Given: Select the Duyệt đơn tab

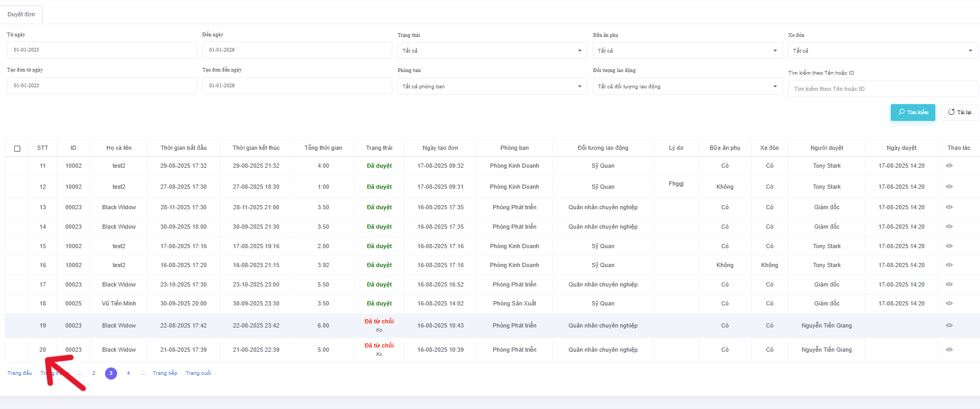Looking at the screenshot, I should tap(22, 14).
